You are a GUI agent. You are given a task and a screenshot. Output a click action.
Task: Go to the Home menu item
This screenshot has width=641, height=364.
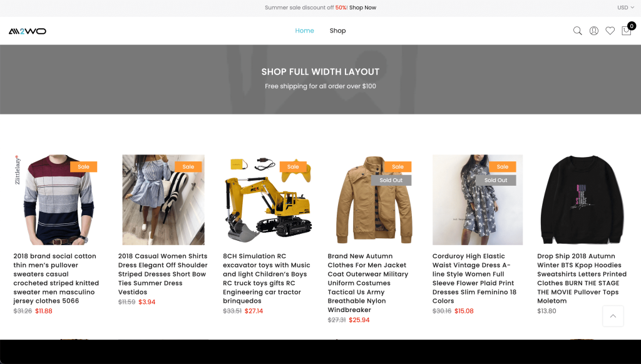pos(305,31)
